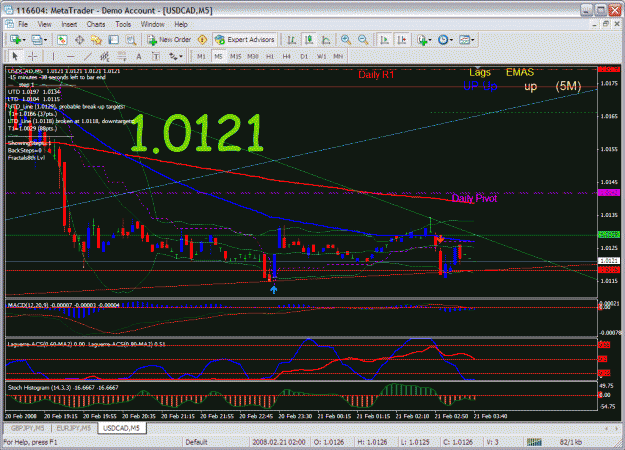
Task: Switch to the EURJPY,M5 chart tab
Action: [x=73, y=428]
